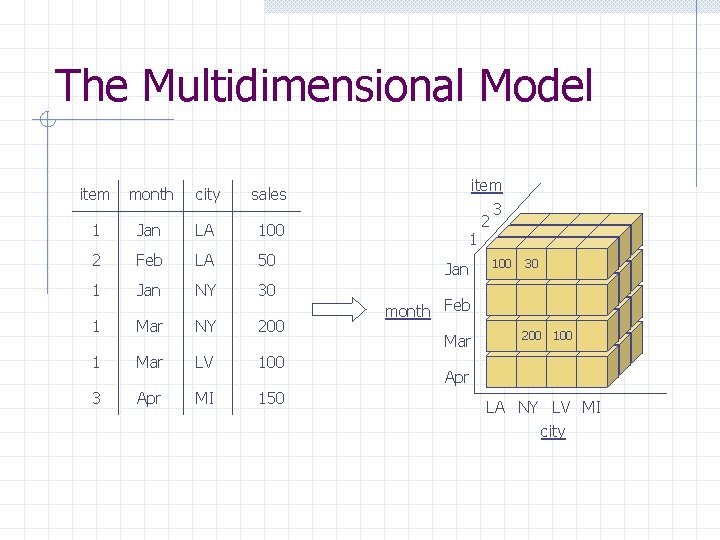Select cube cell showing 200
This screenshot has width=720, height=540.
tap(531, 336)
